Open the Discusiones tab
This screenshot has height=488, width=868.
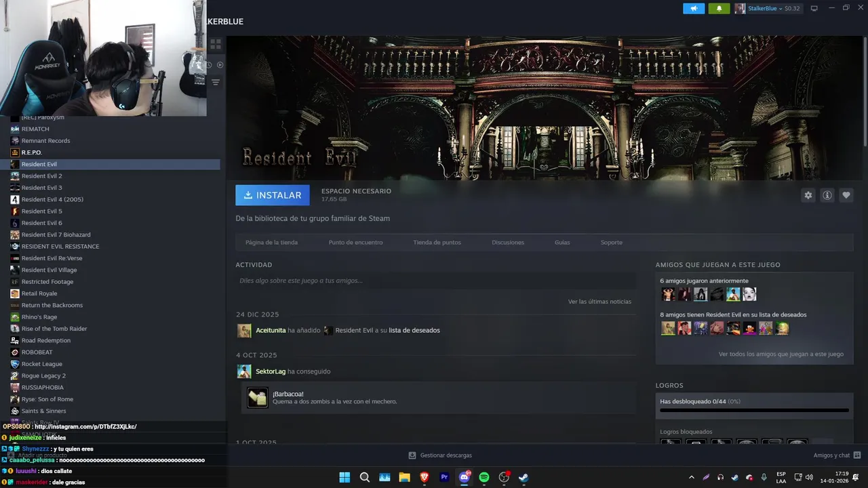click(x=508, y=242)
